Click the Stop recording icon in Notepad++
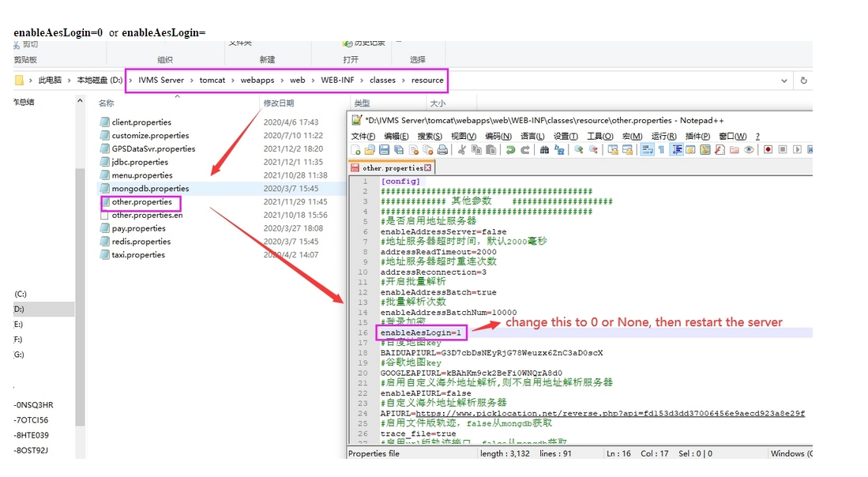The image size is (868, 477). click(x=783, y=150)
